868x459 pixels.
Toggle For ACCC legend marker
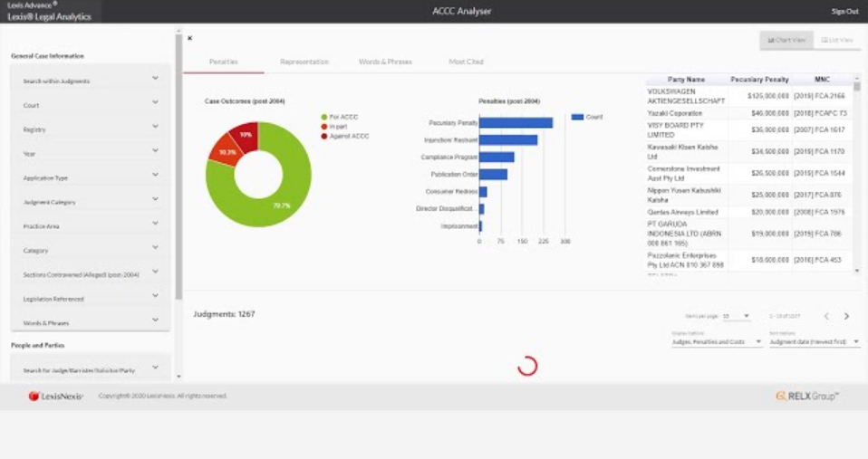point(323,117)
